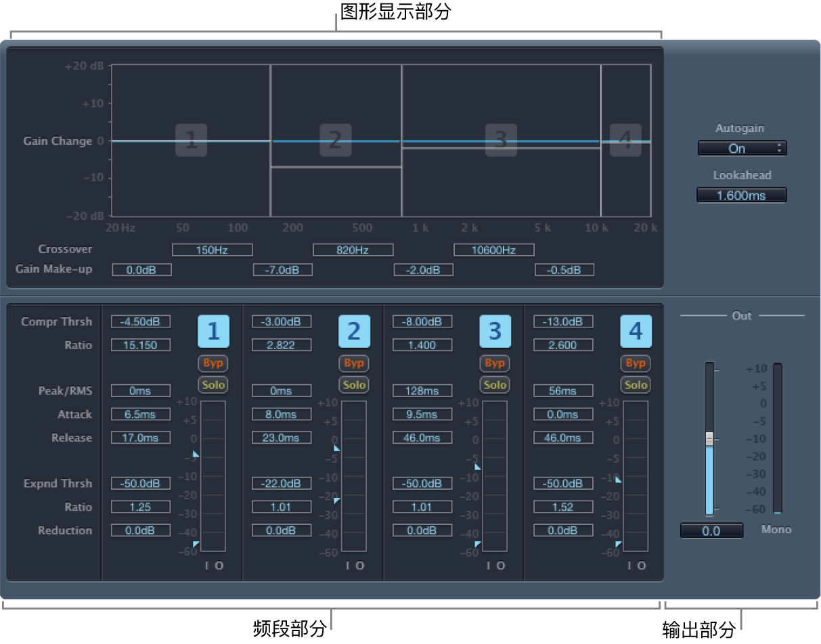Solo band 4
Screen dimensions: 821x644
(x=636, y=385)
